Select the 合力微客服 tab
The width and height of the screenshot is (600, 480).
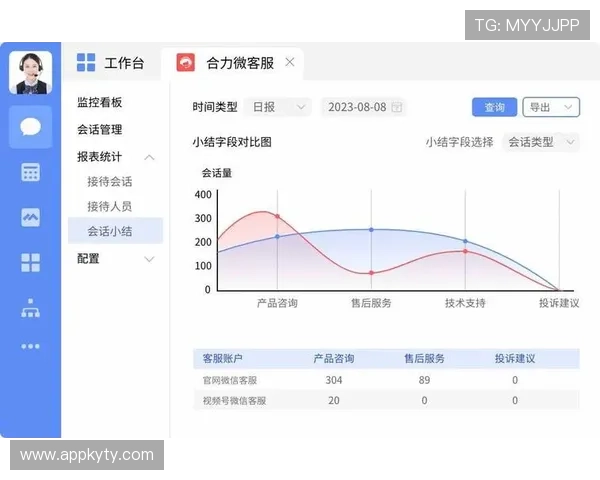pyautogui.click(x=232, y=64)
